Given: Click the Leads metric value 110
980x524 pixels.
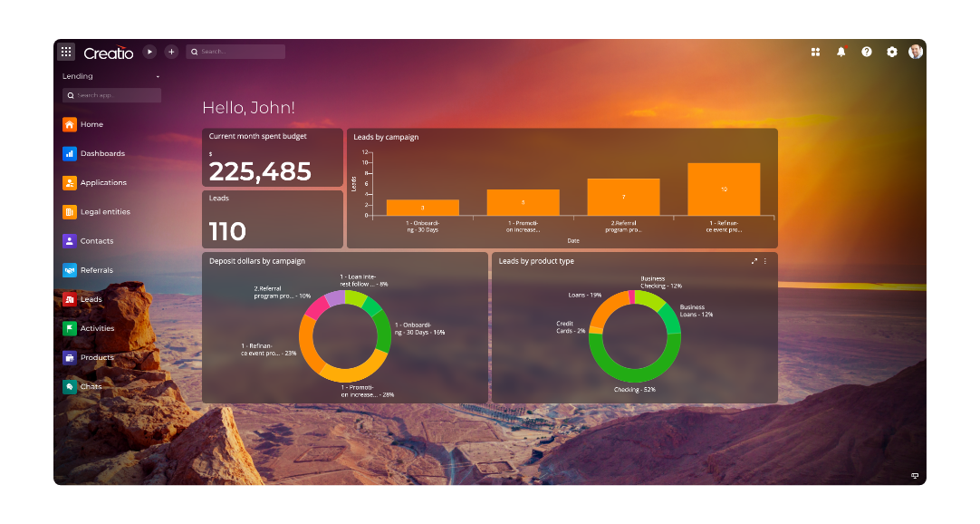Looking at the screenshot, I should (227, 231).
